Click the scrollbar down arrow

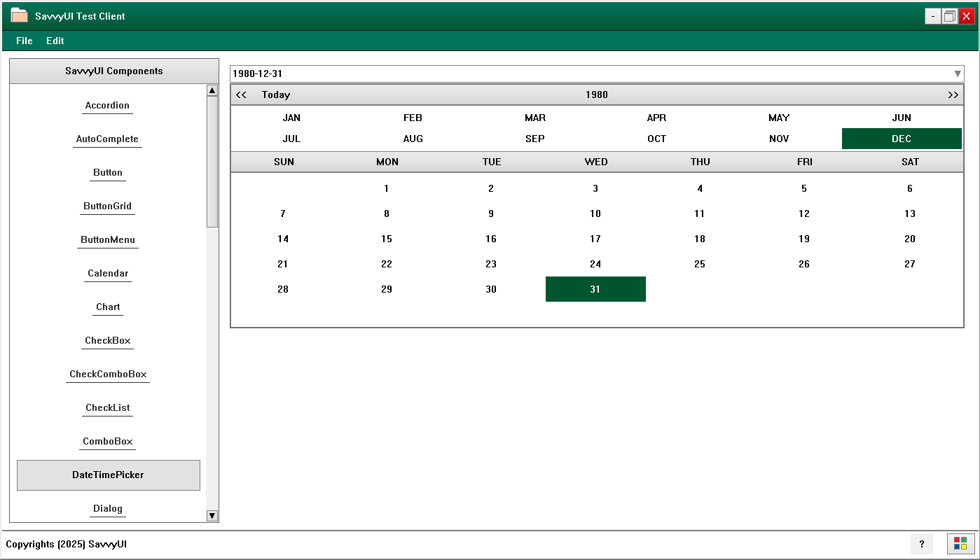click(x=212, y=516)
